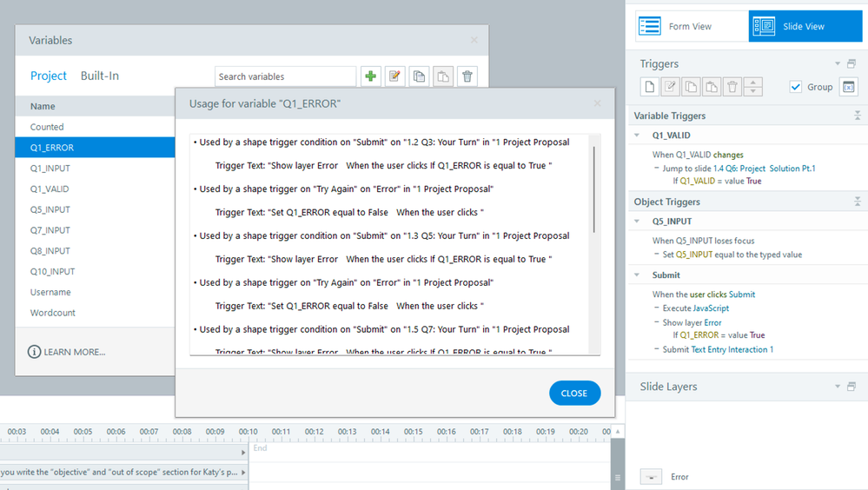Open the Triggers panel options dropdown arrow

point(838,63)
